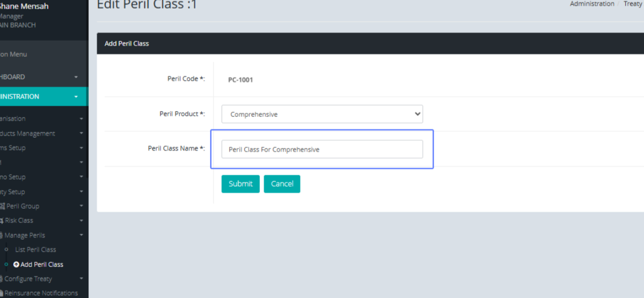644x298 pixels.
Task: Click the Peril Group sidebar icon
Action: pos(2,206)
